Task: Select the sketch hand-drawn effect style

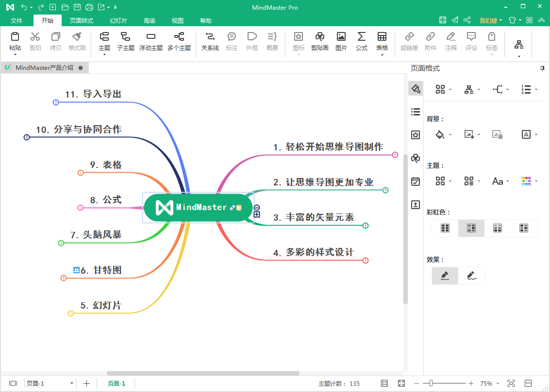Action: [x=472, y=276]
